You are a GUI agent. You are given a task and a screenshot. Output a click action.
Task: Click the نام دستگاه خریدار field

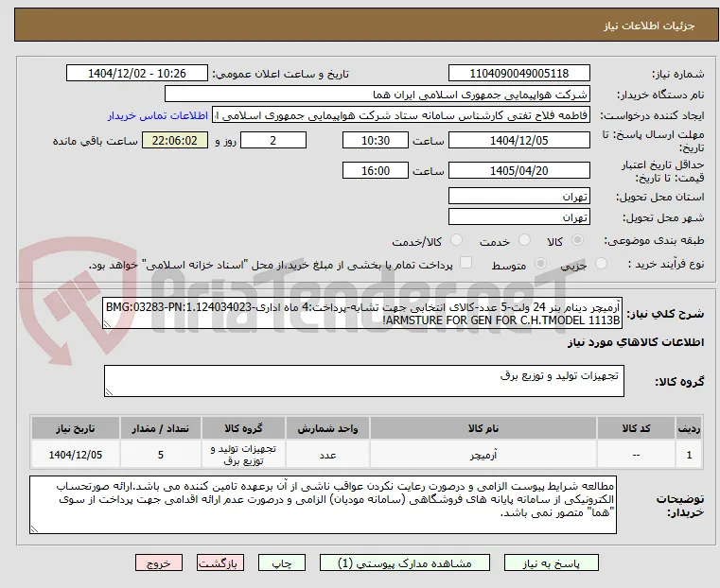377,95
